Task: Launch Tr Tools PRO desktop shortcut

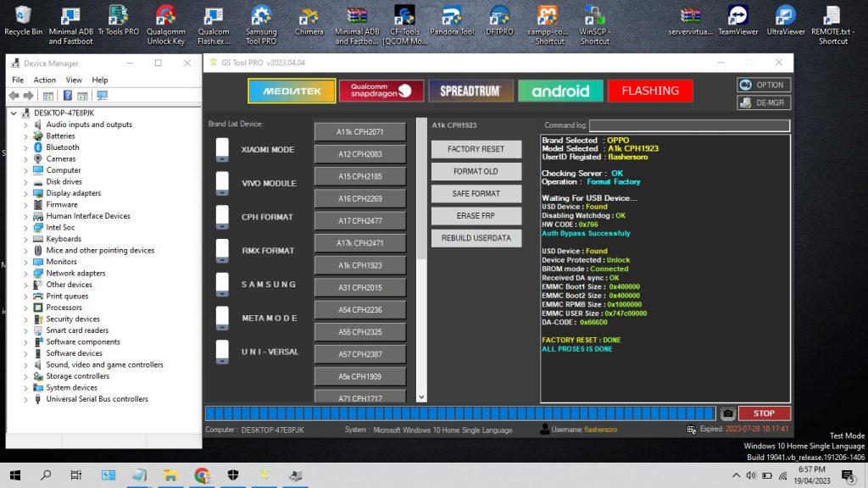Action: tap(119, 20)
